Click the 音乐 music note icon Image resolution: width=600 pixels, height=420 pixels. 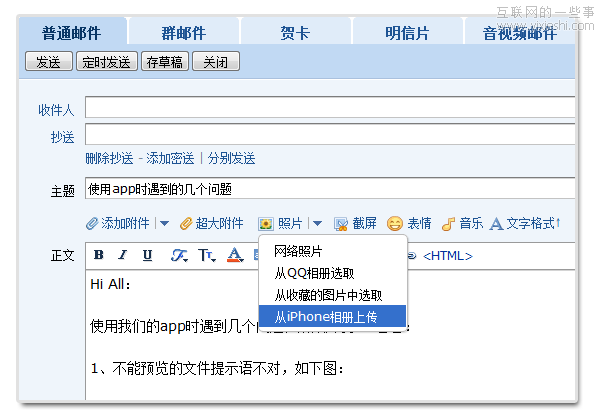click(448, 224)
